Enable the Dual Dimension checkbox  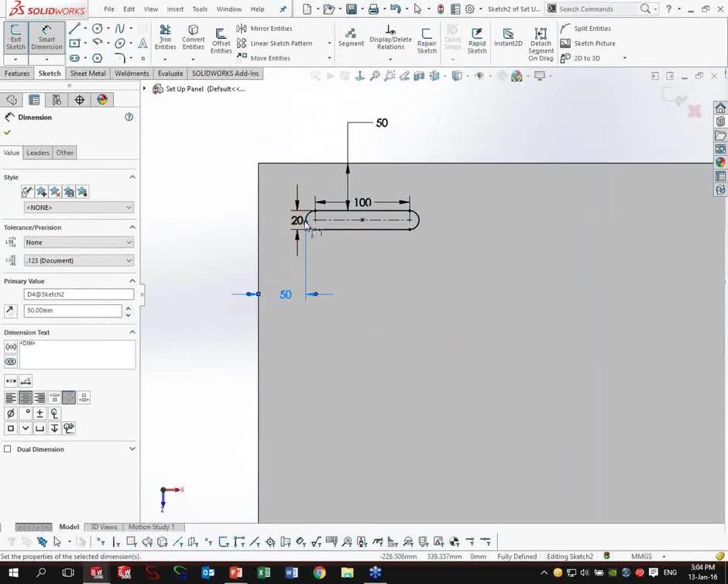tap(6, 449)
